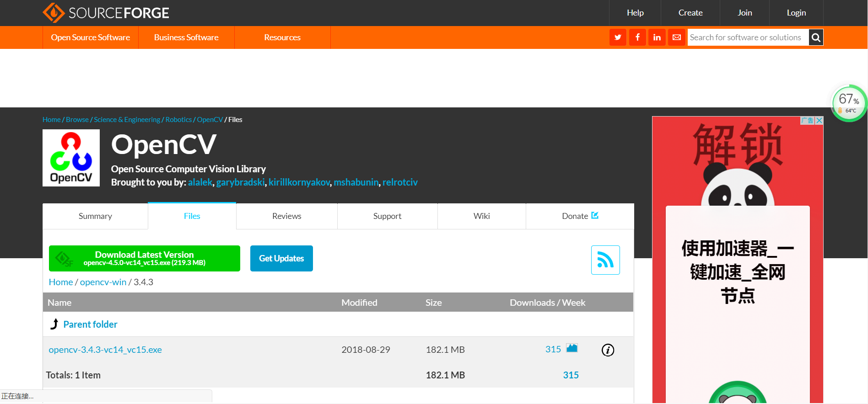
Task: Click the Login link
Action: (x=796, y=13)
